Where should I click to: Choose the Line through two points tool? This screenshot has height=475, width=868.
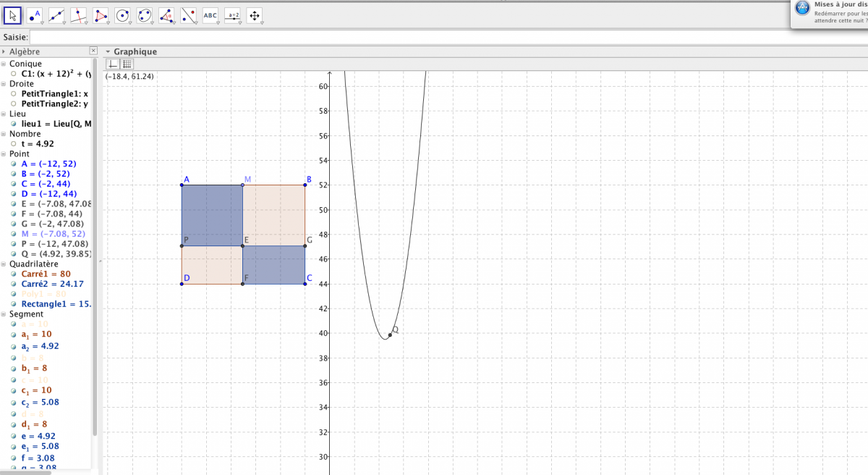coord(56,14)
